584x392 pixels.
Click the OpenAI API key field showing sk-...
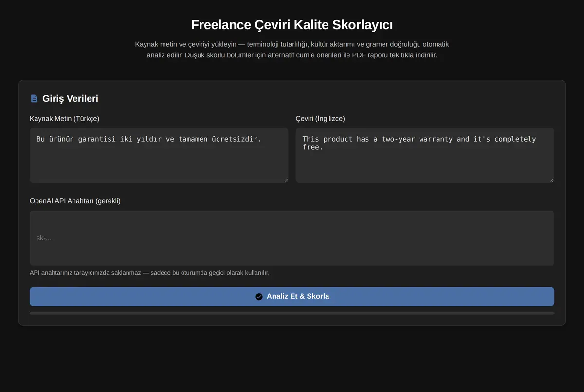(x=292, y=238)
